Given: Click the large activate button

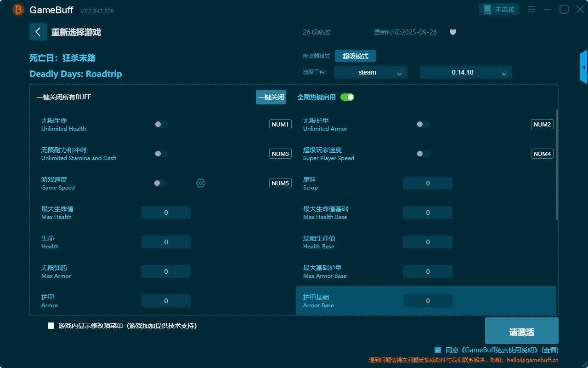Looking at the screenshot, I should click(521, 331).
